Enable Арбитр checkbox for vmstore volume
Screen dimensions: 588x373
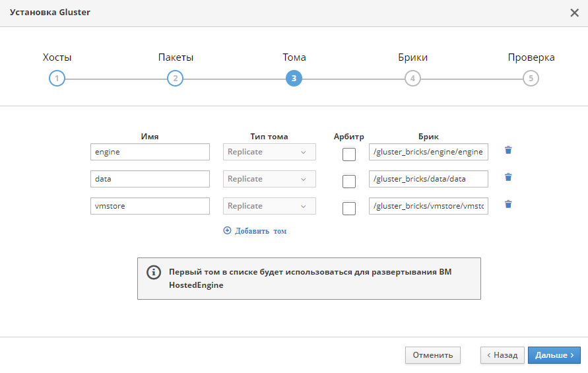coord(348,209)
